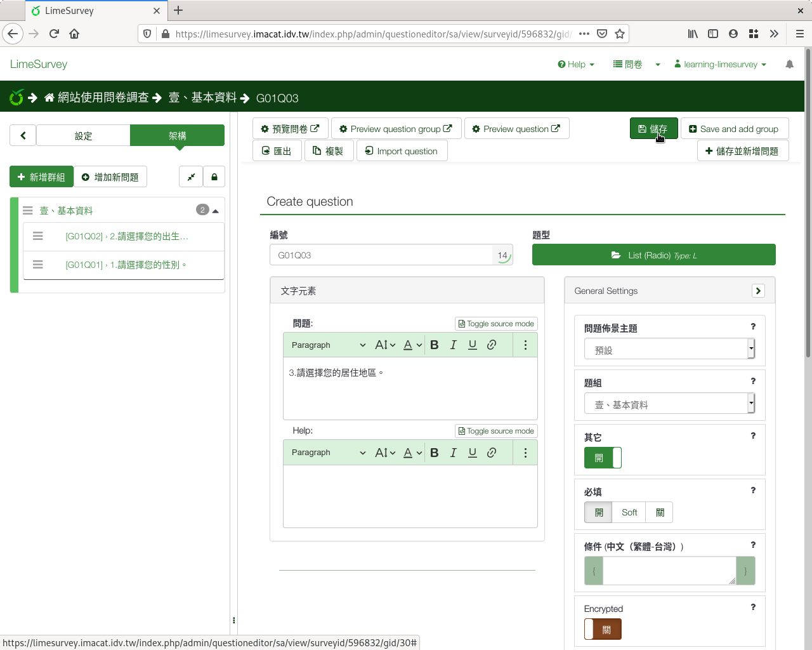Toggle the 其它 switch
Viewport: 812px width, 650px height.
click(603, 458)
